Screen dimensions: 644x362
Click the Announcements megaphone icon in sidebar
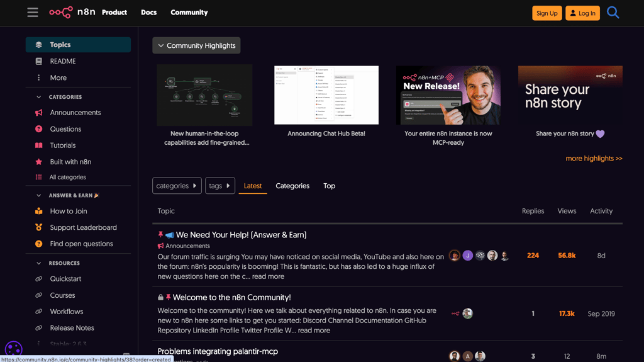point(38,113)
